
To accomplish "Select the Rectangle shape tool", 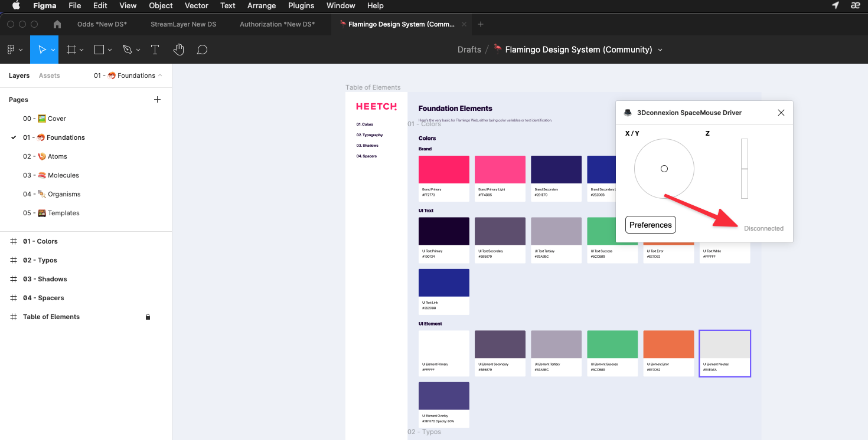I will [99, 50].
